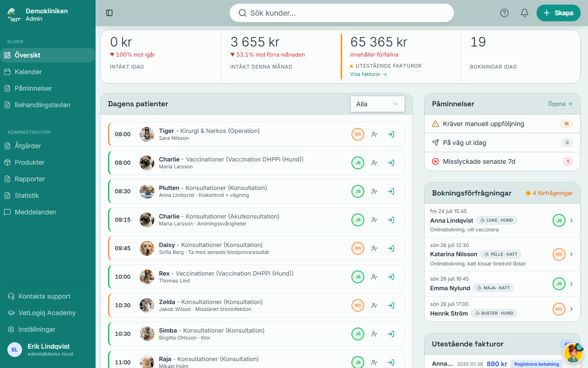Screen dimensions: 588x368
Task: Click the 4 förfrågningar indicator
Action: tap(549, 193)
